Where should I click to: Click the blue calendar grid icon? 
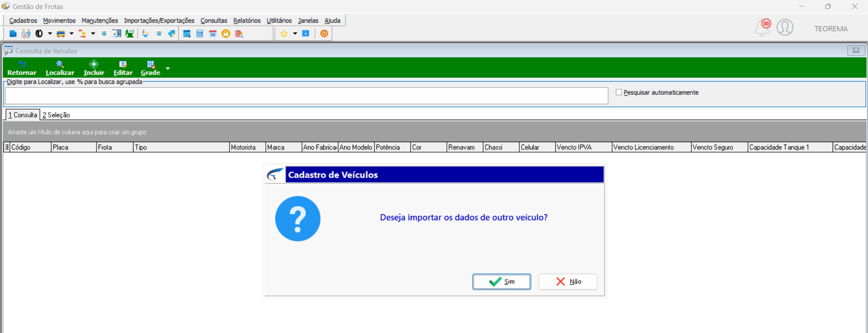tap(187, 34)
